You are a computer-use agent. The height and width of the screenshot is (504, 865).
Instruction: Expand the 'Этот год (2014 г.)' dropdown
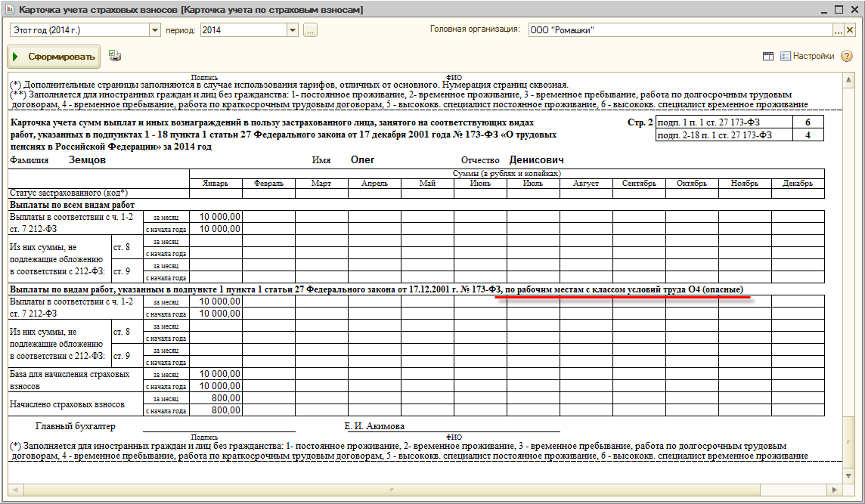(x=155, y=30)
